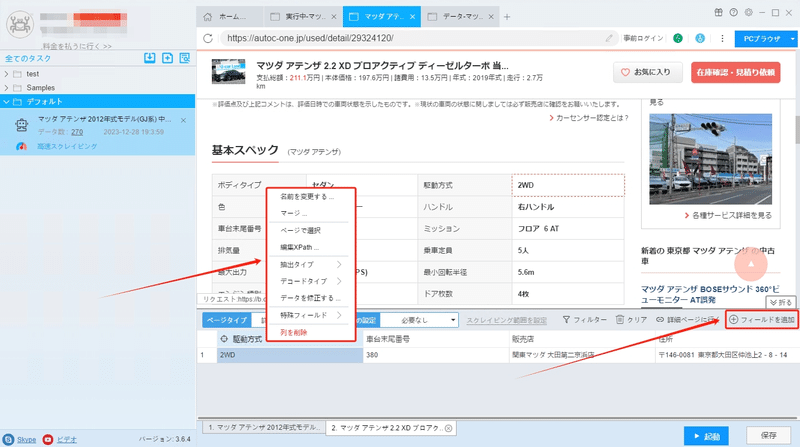The height and width of the screenshot is (447, 800).
Task: Close the active マツダ アテ... tab
Action: 412,17
